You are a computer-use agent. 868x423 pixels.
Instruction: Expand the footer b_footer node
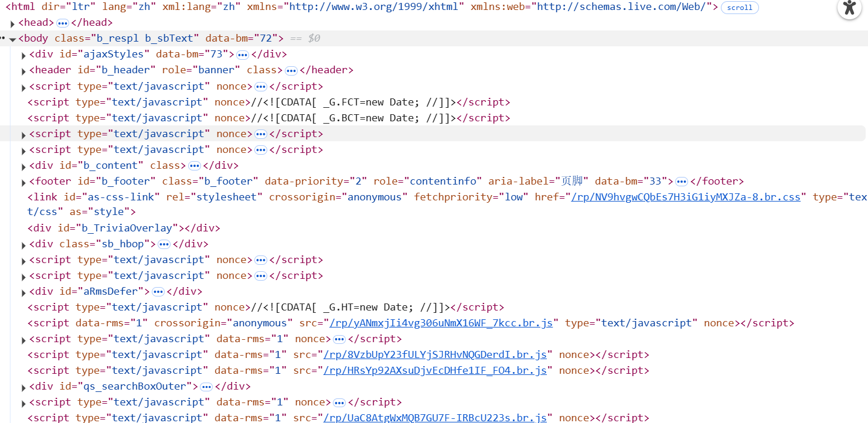click(23, 182)
